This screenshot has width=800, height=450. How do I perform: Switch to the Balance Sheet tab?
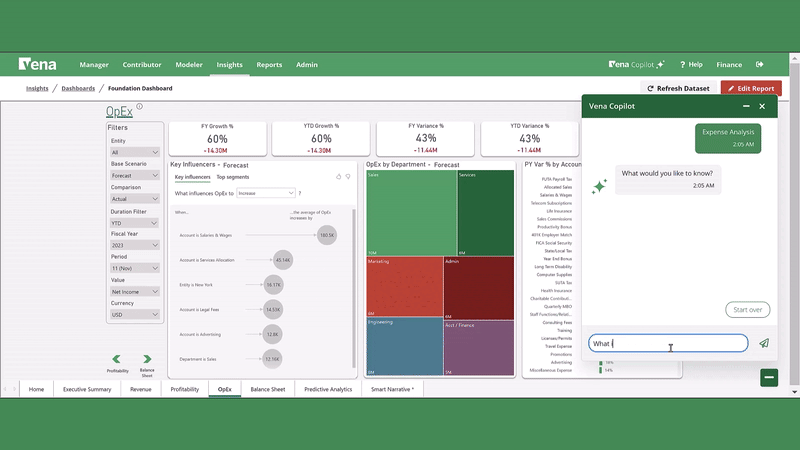click(268, 389)
